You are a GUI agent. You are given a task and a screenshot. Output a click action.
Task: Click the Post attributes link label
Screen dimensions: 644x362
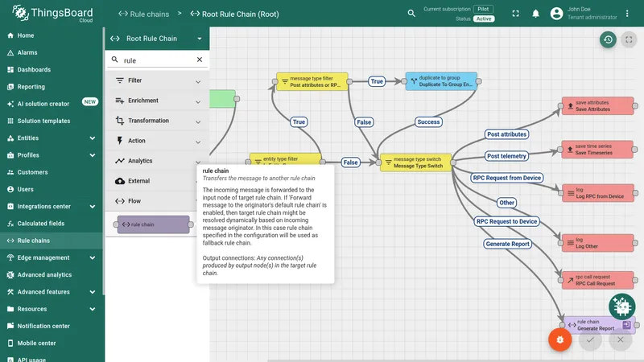click(x=506, y=134)
